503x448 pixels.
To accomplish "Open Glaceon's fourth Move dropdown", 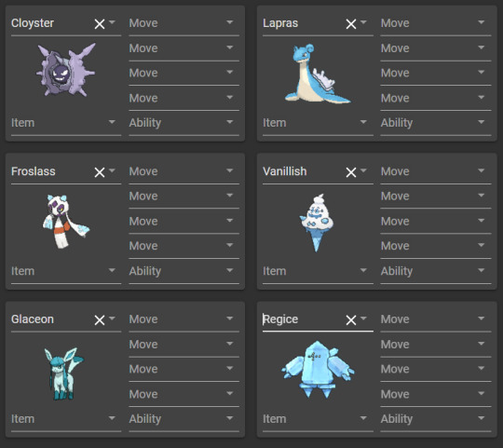I will click(184, 394).
